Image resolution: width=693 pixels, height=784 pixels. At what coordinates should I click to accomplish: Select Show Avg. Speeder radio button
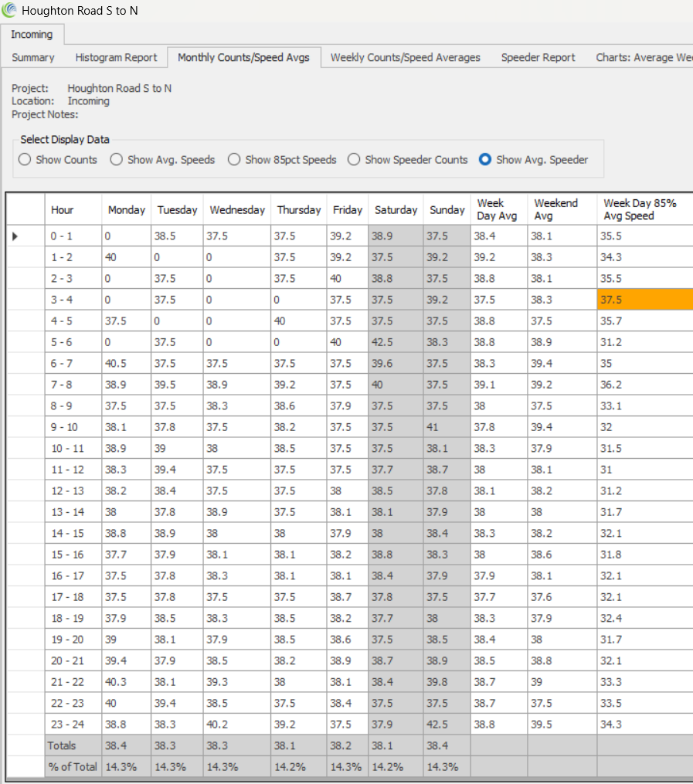point(485,160)
